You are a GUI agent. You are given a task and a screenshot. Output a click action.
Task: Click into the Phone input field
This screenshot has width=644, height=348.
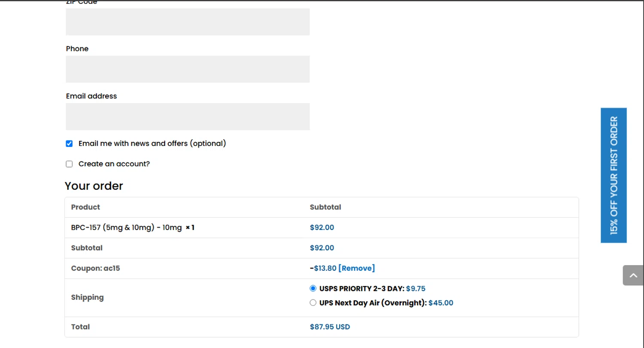[x=188, y=69]
